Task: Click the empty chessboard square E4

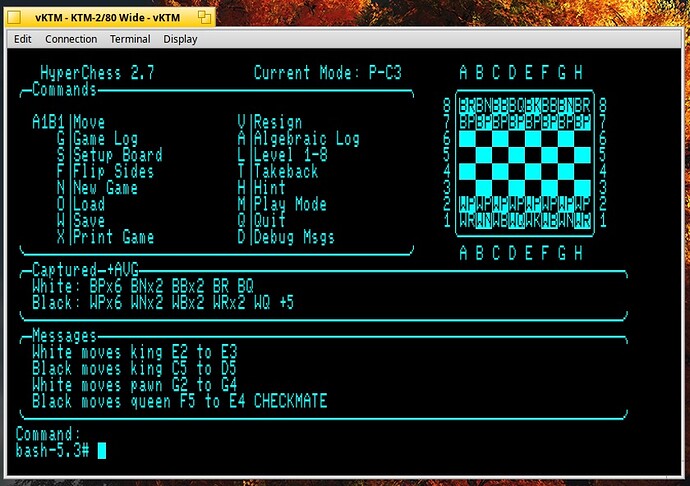Action: 533,171
